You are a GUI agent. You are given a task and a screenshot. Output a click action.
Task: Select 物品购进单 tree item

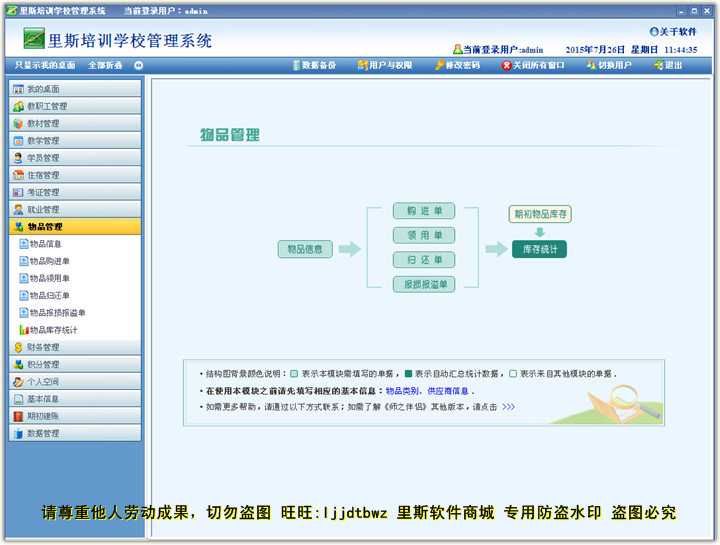(50, 261)
